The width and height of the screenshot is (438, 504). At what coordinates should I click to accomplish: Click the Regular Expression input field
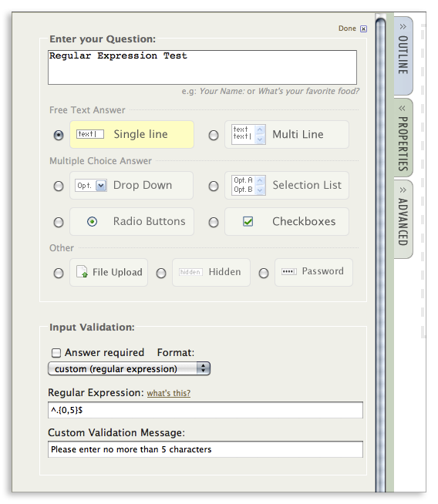205,410
